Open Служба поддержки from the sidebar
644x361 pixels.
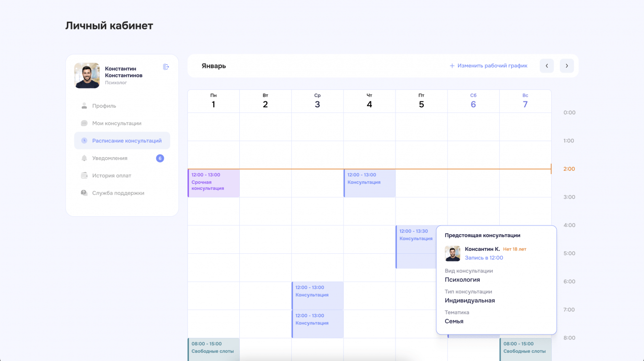[122, 193]
